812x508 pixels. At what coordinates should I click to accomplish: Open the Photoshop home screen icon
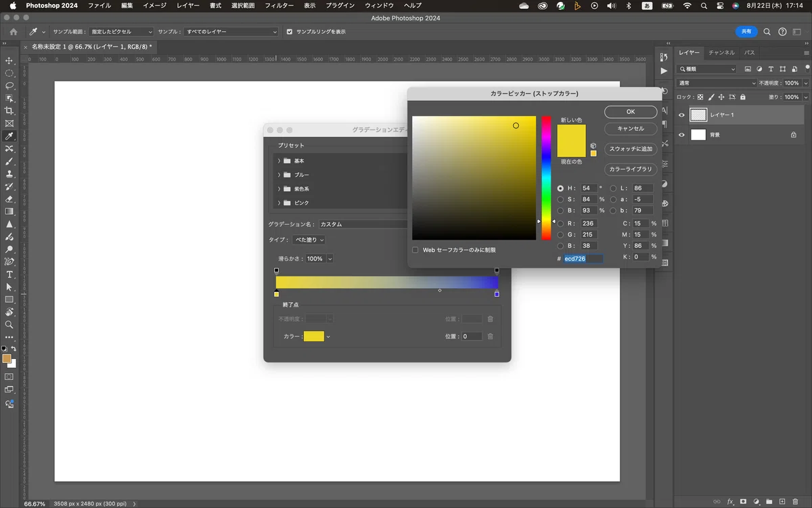13,32
